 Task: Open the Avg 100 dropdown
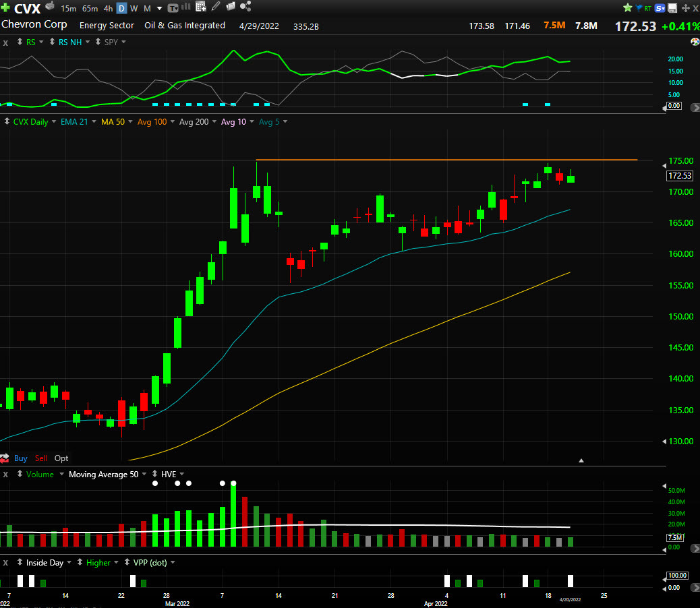173,121
